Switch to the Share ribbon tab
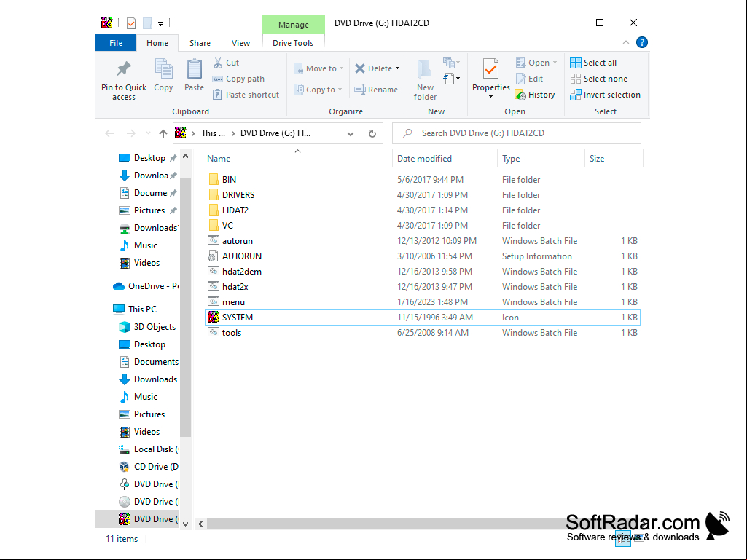The width and height of the screenshot is (747, 560). [x=200, y=43]
